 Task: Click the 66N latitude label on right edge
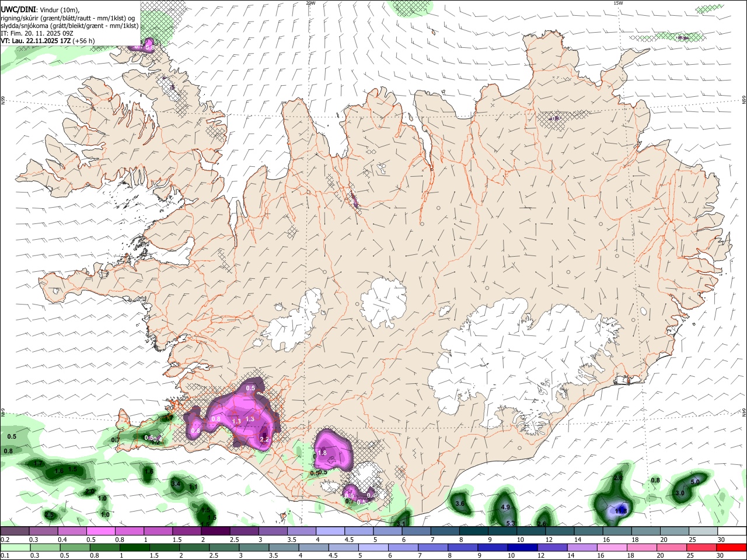pyautogui.click(x=744, y=100)
